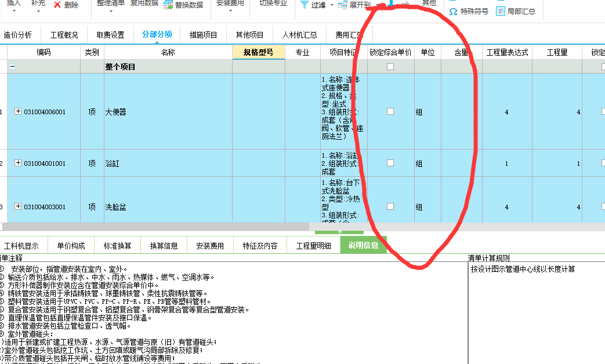Image resolution: width=605 pixels, height=364 pixels.
Task: Open the arrow next to 过滤
Action: tap(332, 5)
